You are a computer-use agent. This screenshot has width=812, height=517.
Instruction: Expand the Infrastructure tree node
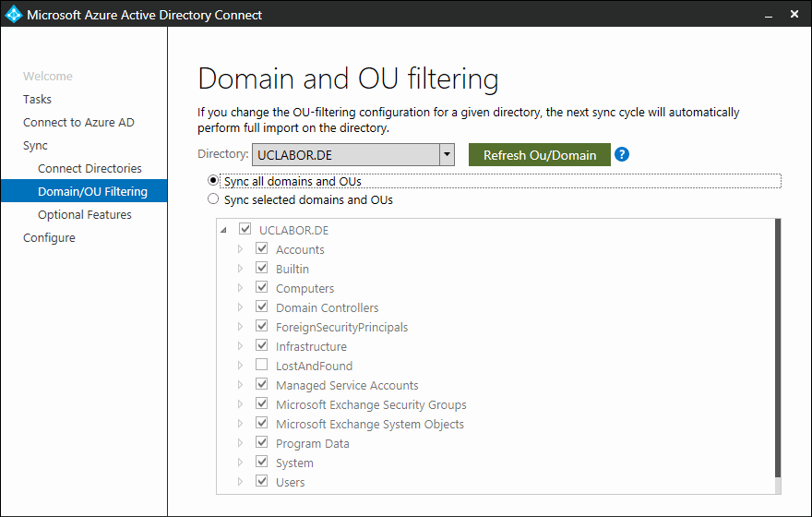point(240,346)
